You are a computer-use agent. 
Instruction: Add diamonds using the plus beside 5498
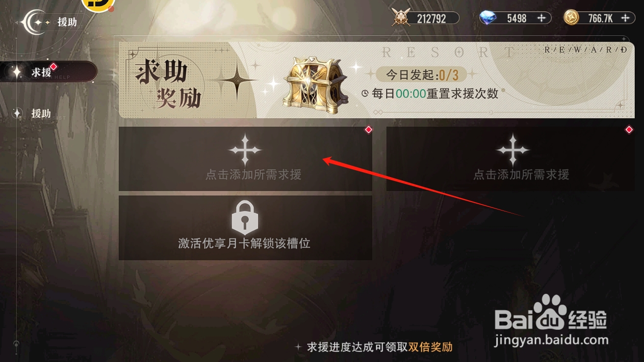tap(541, 18)
